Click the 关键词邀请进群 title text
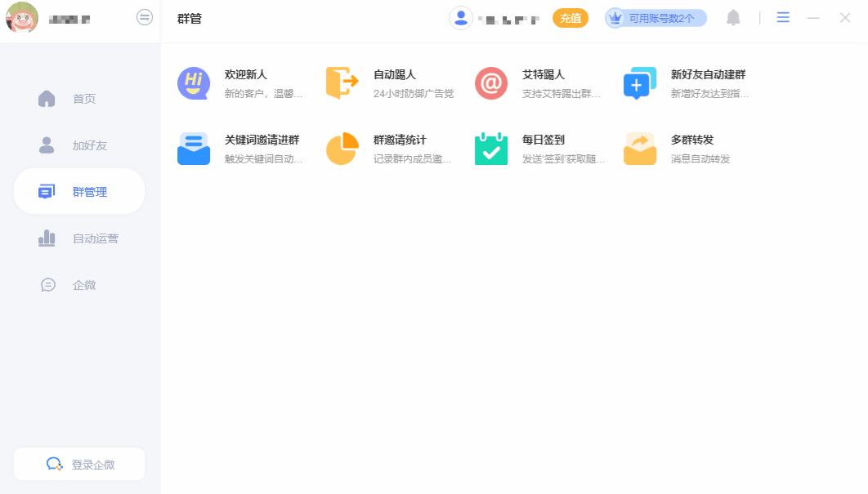The height and width of the screenshot is (494, 868). (262, 140)
